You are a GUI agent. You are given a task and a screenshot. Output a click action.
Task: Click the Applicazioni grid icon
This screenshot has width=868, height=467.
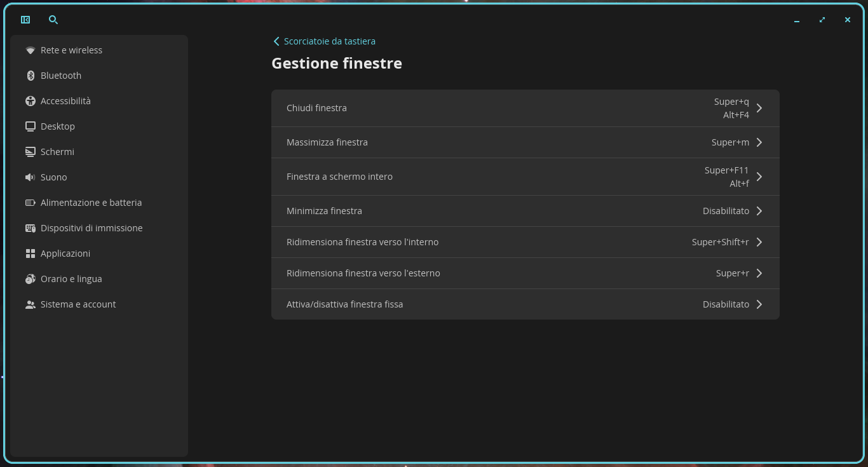(31, 254)
